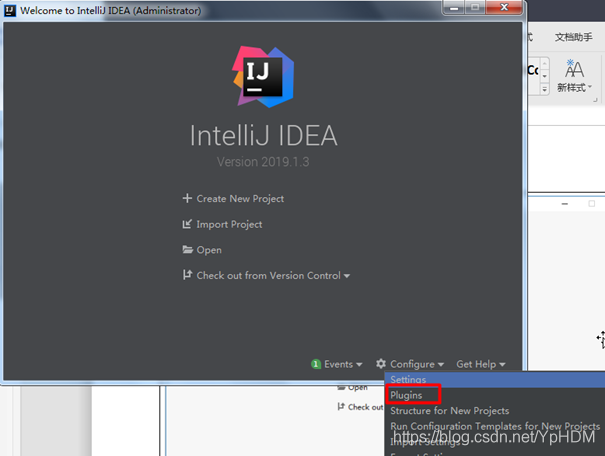
Task: Click the folder icon beside Open in Welcome window
Action: coord(188,250)
